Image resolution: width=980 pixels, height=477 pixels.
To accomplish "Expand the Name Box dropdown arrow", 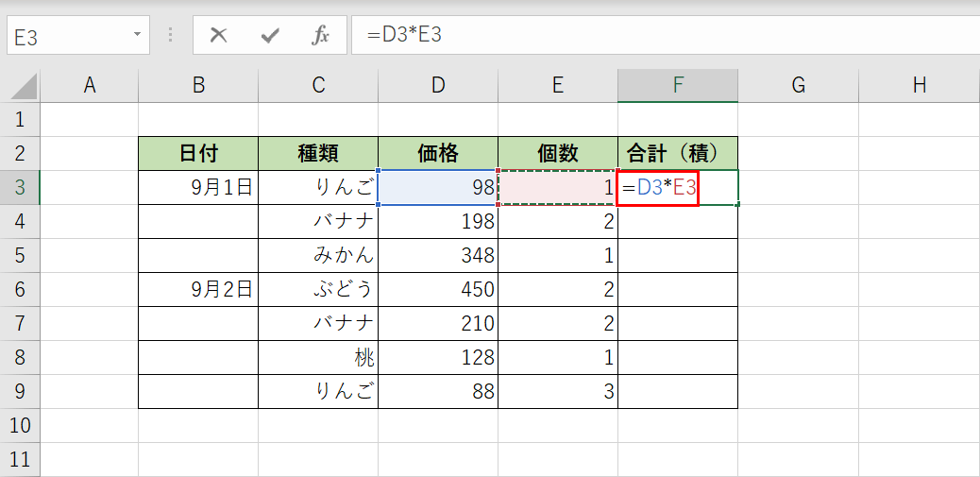I will click(138, 34).
